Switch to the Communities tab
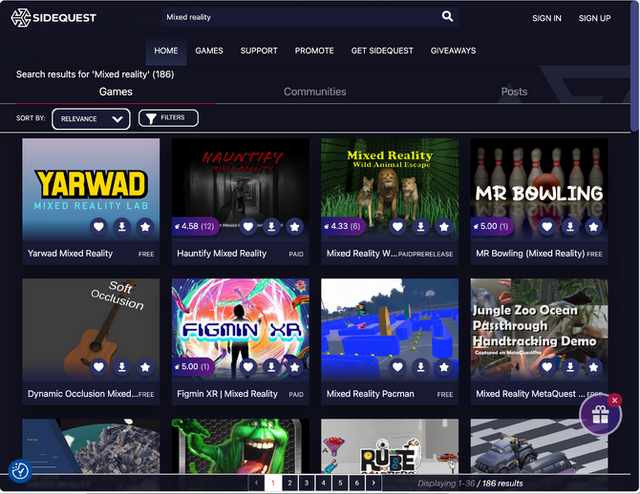The height and width of the screenshot is (494, 640). point(315,91)
